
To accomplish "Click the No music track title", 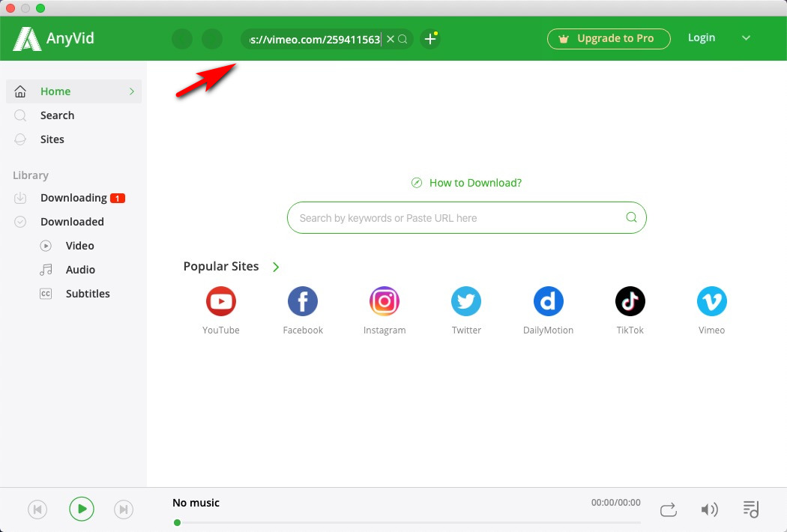I will point(196,503).
